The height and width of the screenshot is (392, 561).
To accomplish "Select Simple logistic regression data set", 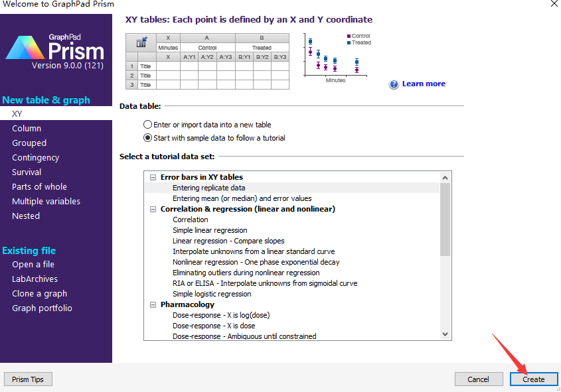I will (212, 294).
